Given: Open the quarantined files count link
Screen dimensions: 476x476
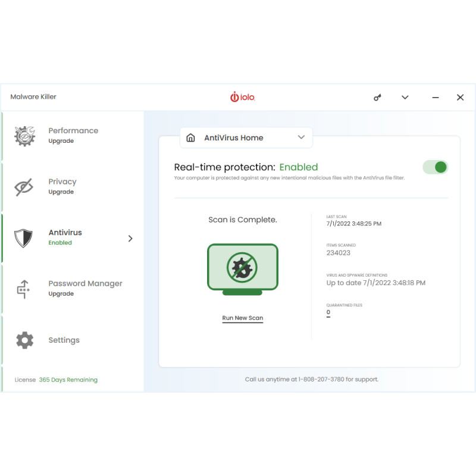Looking at the screenshot, I should tap(328, 312).
